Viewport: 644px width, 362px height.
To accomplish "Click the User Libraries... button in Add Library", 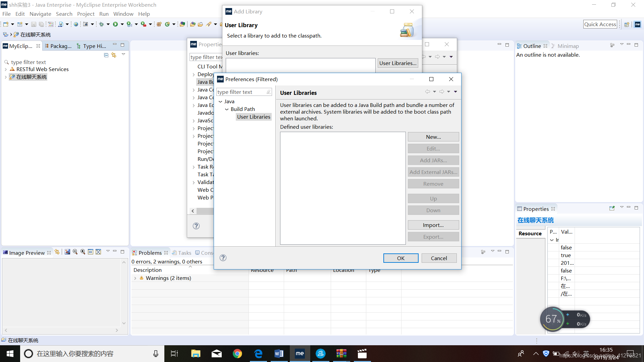I will [x=397, y=63].
